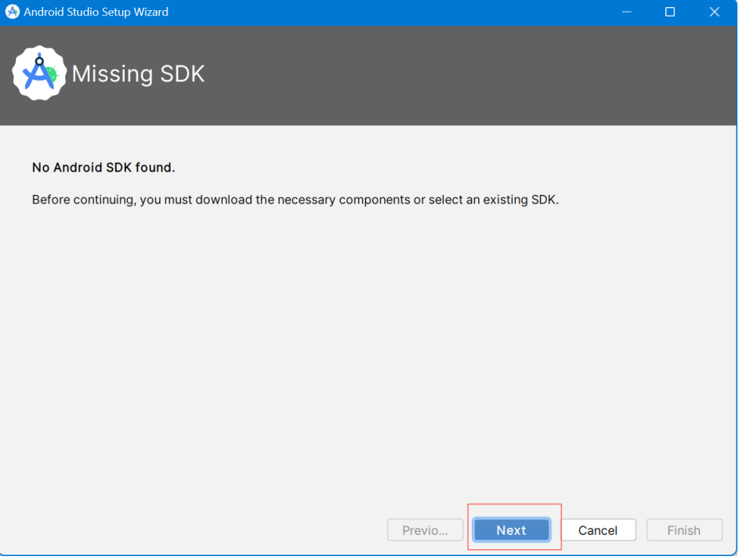Click the greyed-out Finish button
The width and height of the screenshot is (739, 560).
click(684, 531)
